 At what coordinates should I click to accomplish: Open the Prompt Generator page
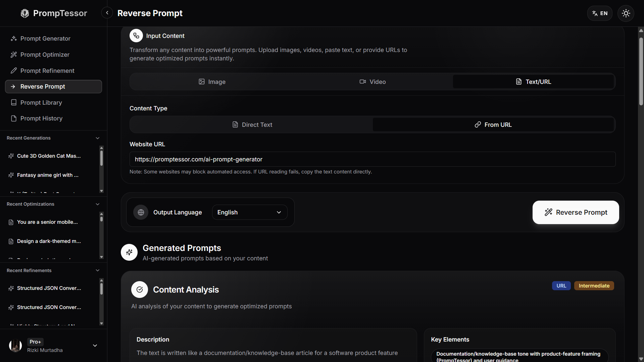[x=53, y=39]
